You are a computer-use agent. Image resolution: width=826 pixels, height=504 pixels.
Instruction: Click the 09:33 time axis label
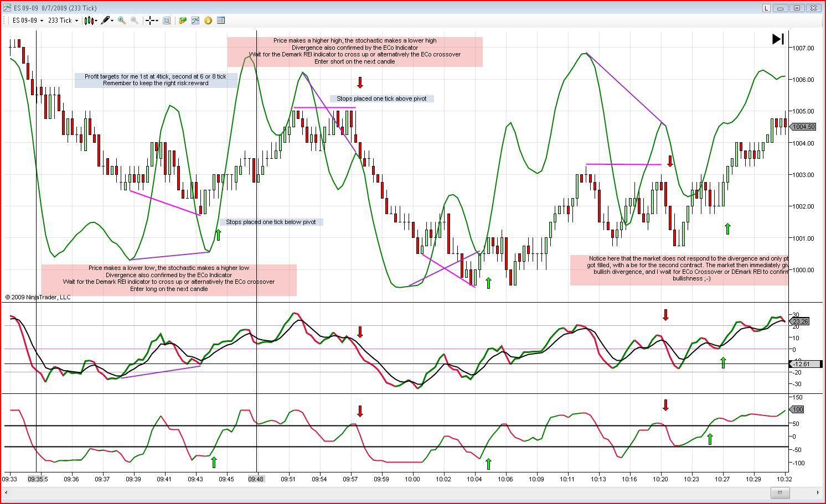tap(9, 479)
